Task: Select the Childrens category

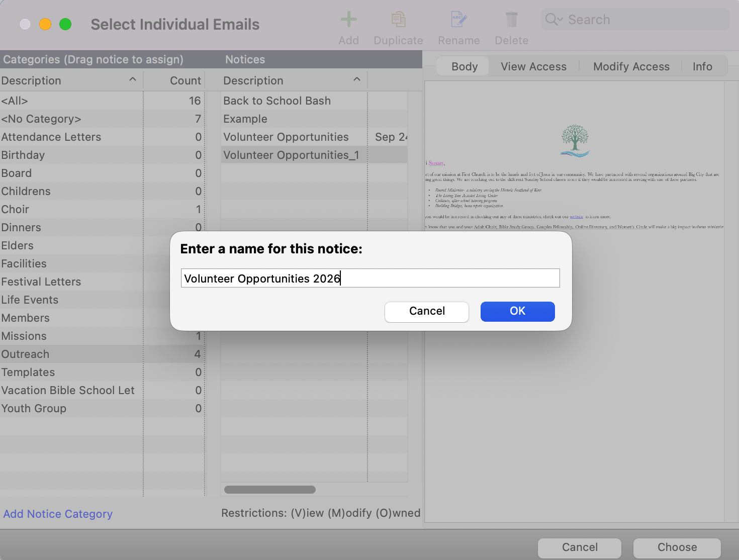Action: click(x=102, y=191)
